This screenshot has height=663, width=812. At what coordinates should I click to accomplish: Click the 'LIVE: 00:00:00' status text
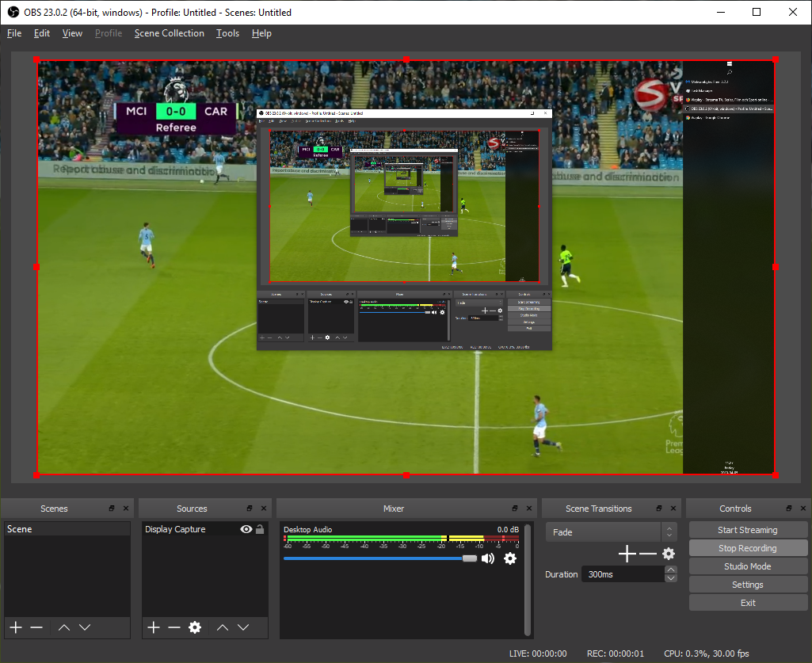coord(538,653)
